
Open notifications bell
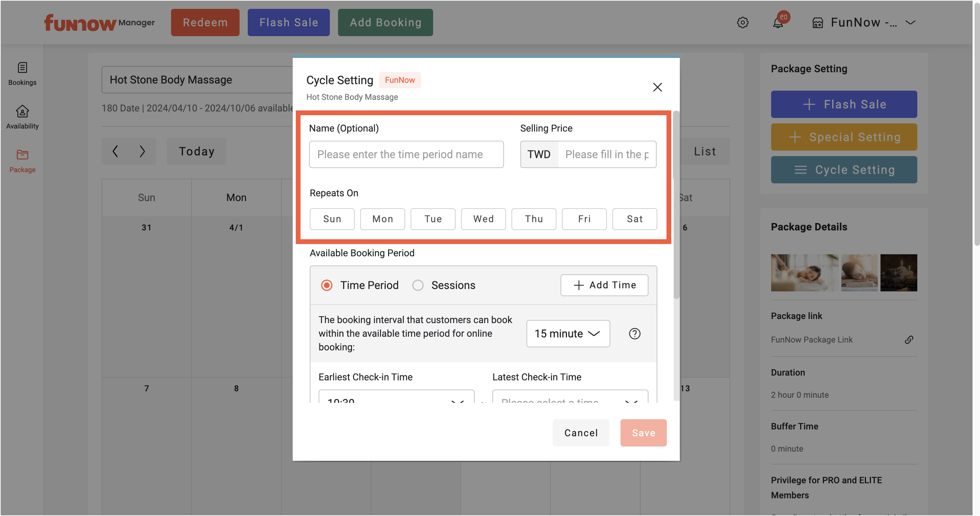pyautogui.click(x=778, y=22)
